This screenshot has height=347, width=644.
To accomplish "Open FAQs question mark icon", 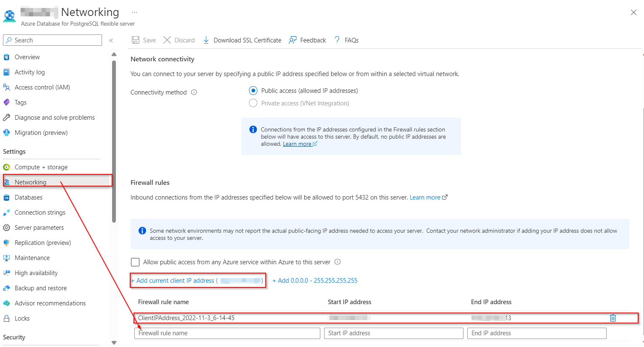I will (x=337, y=40).
